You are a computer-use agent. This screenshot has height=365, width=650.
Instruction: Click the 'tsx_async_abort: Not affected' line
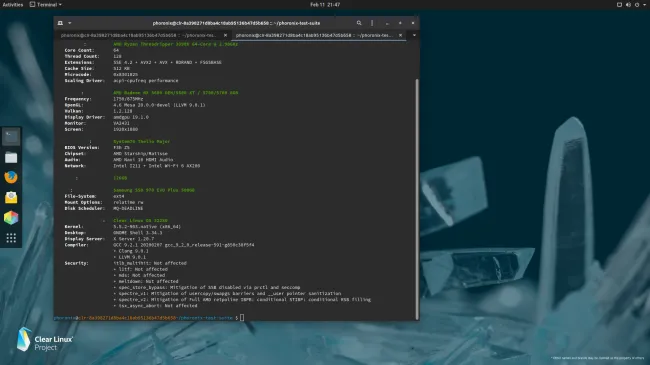tap(155, 306)
